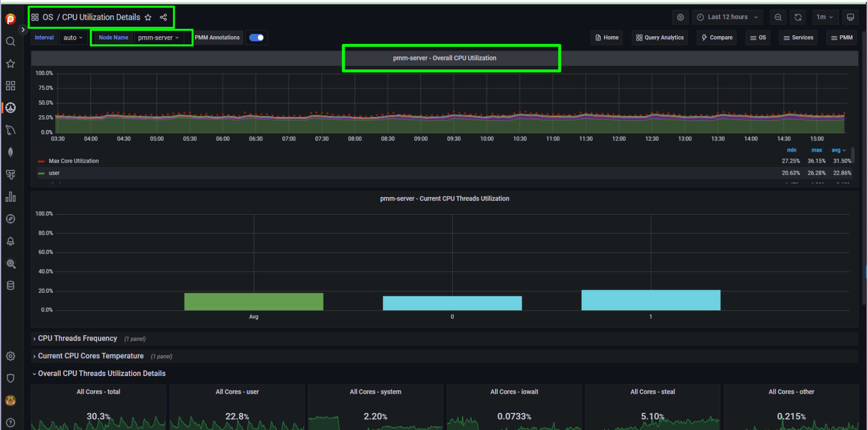Screen dimensions: 868x430
Task: Expand the side navigation menu arrow
Action: click(x=23, y=30)
